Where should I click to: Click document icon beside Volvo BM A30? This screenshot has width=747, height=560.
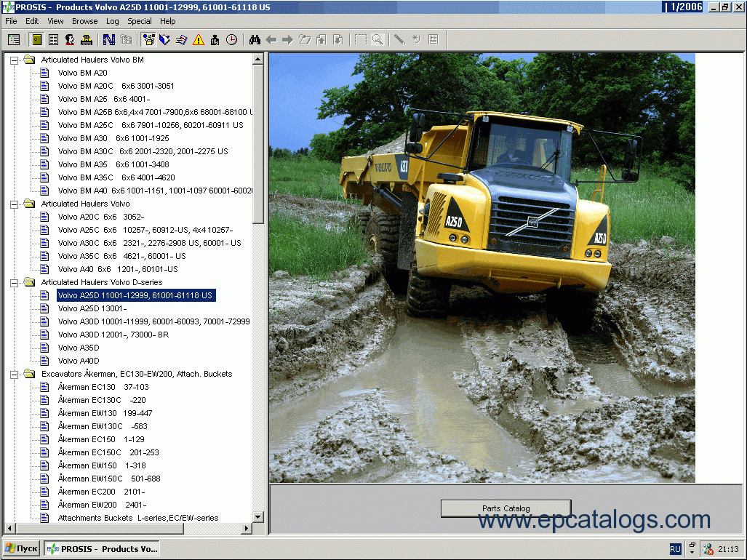pyautogui.click(x=44, y=138)
